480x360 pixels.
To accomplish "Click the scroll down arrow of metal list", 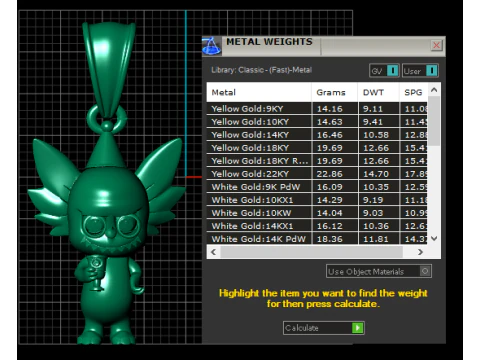I will 434,238.
